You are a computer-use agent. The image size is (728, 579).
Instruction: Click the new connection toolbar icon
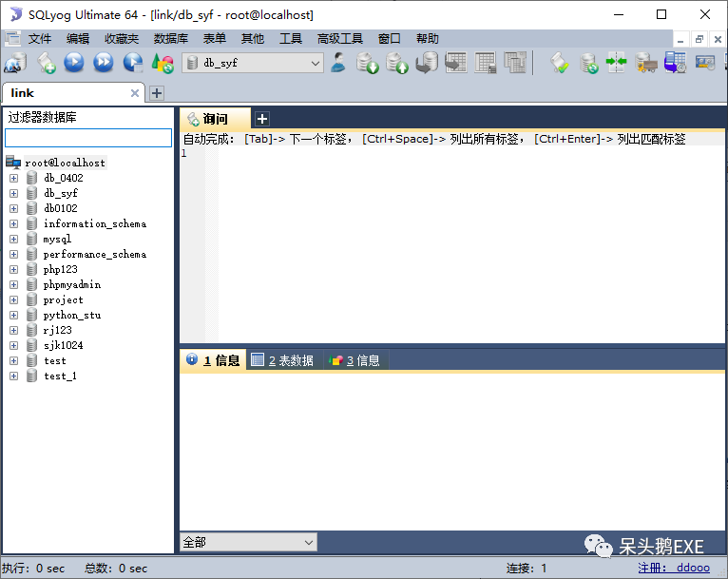point(15,63)
